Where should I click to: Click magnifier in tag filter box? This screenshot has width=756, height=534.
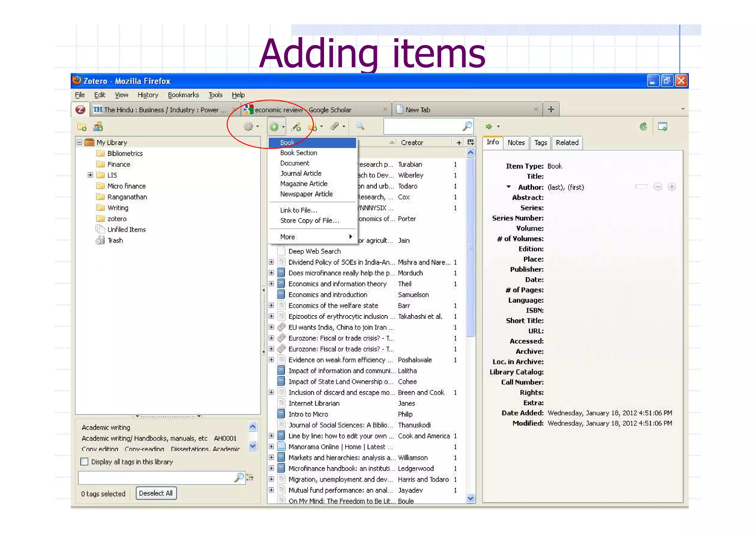[238, 478]
